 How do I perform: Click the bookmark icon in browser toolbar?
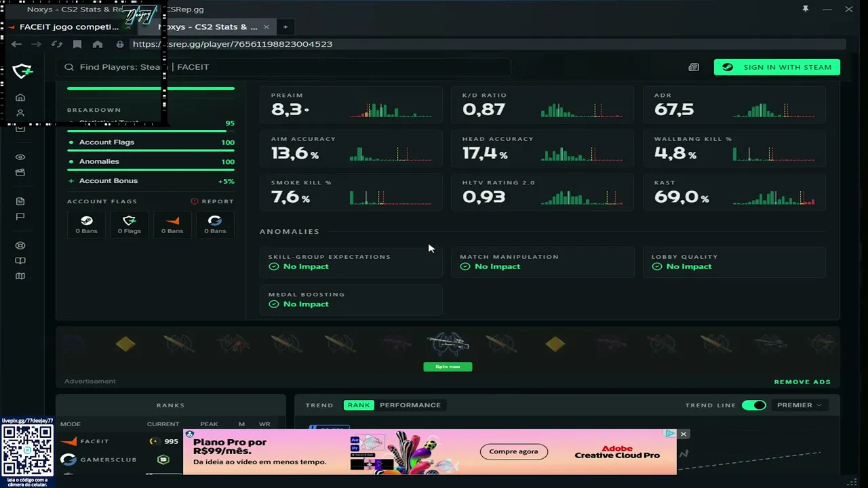coord(77,44)
